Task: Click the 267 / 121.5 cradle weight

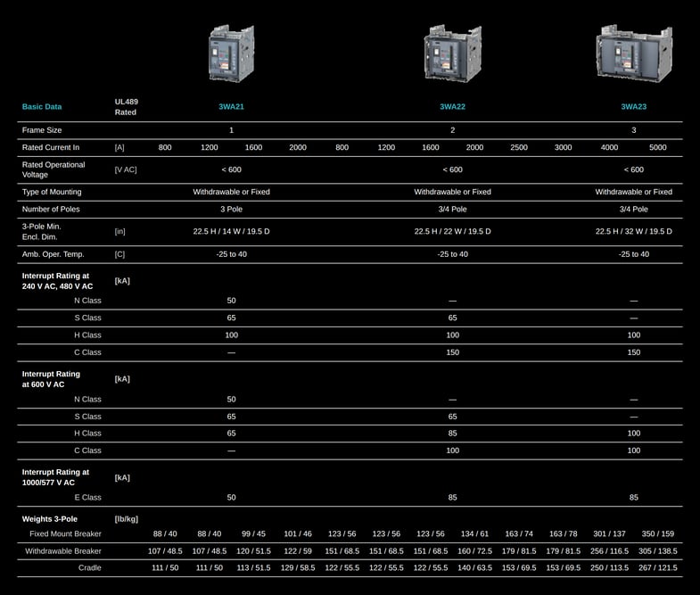Action: pyautogui.click(x=657, y=567)
